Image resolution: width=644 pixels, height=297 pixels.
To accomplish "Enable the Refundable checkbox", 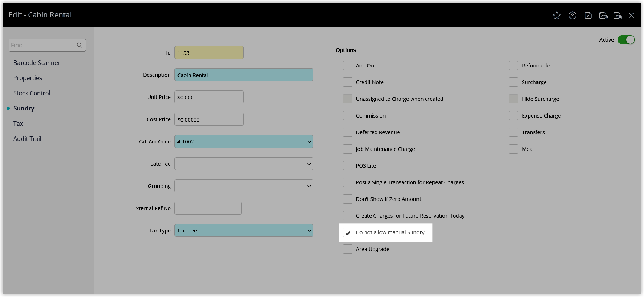I will pyautogui.click(x=513, y=66).
